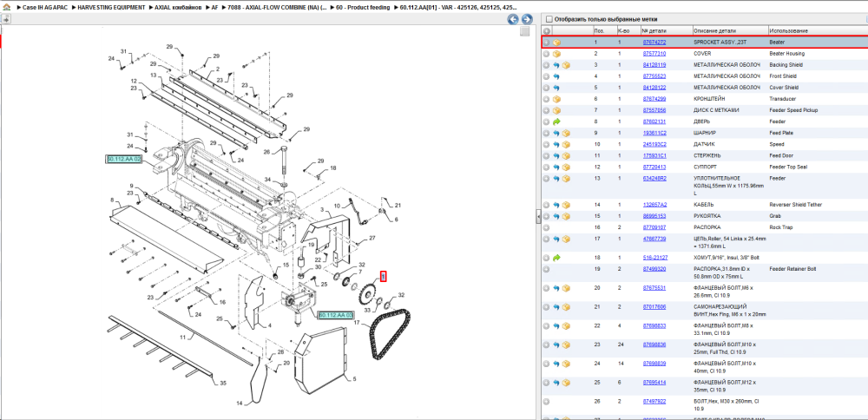Click blue replacement arrow for 84128119
This screenshot has height=420, width=868.
pyautogui.click(x=557, y=65)
